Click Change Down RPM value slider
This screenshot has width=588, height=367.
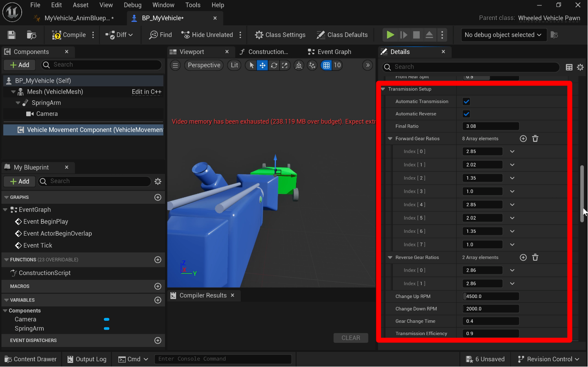pos(491,309)
